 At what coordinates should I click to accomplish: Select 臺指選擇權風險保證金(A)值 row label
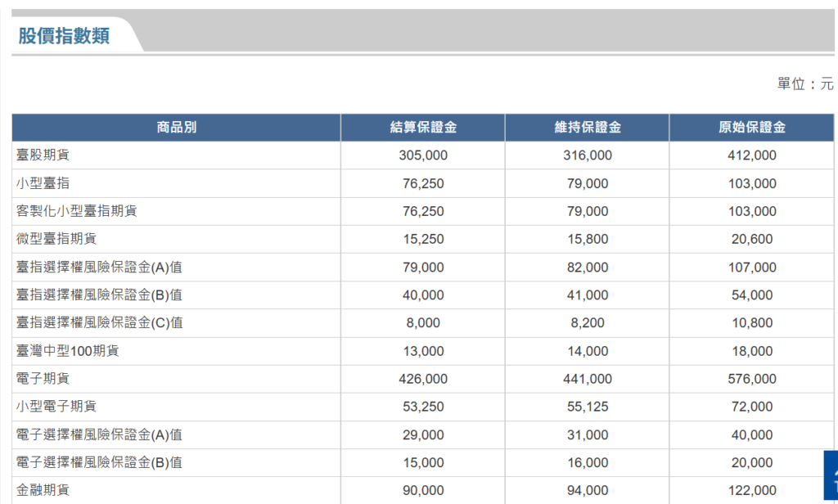click(x=99, y=268)
